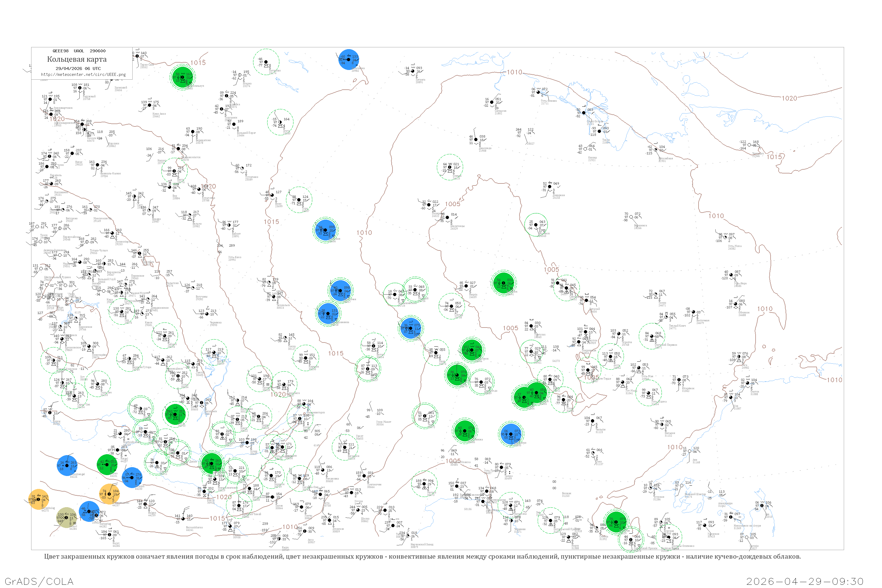Click the blue snow circle at Волочанка 20982
882x588 pixels.
click(x=349, y=59)
